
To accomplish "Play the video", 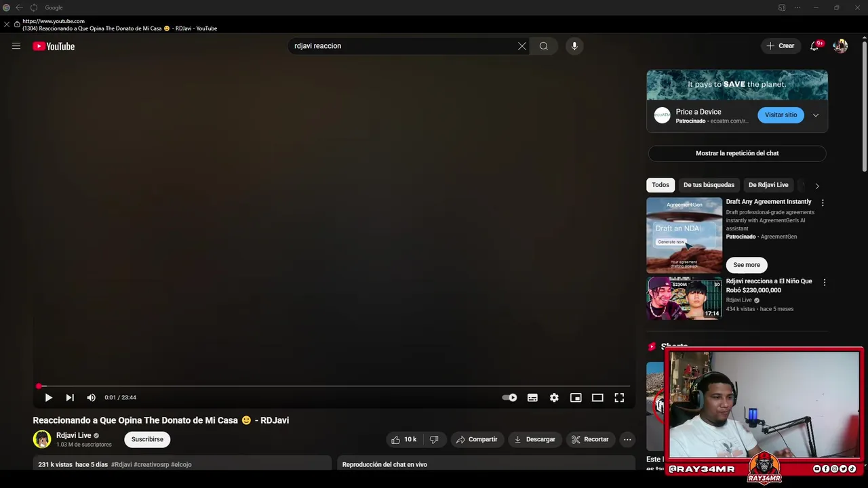I will (49, 398).
